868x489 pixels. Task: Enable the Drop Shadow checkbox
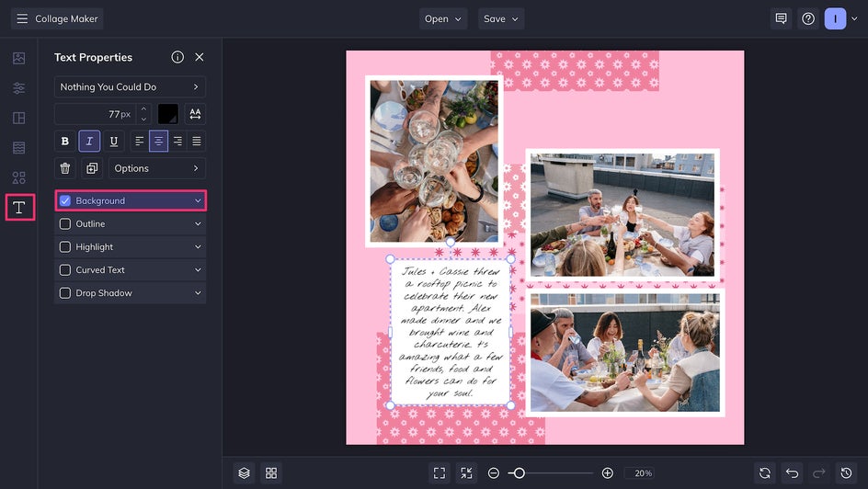[65, 293]
